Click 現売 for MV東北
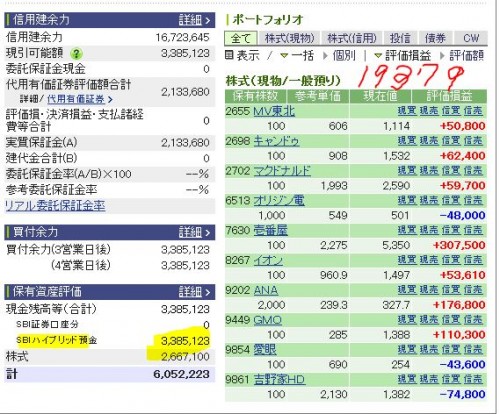 429,111
